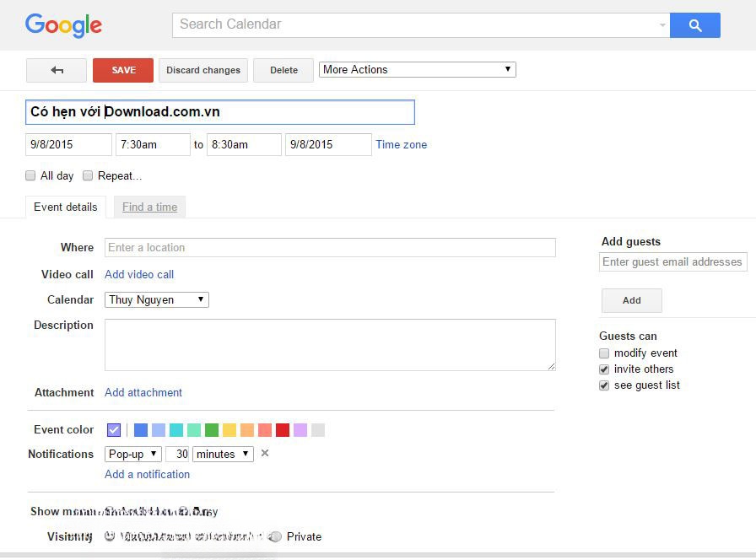This screenshot has height=560, width=756.
Task: Open the start date field
Action: click(68, 144)
